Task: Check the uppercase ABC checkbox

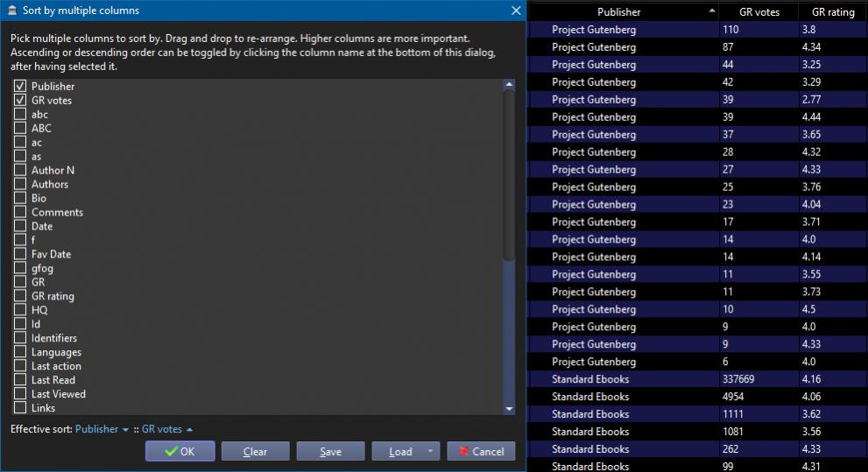Action: coord(20,128)
